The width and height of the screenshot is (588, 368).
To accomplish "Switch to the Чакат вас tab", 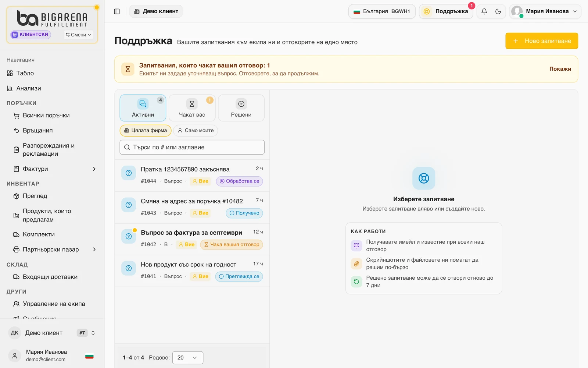I will click(x=192, y=108).
